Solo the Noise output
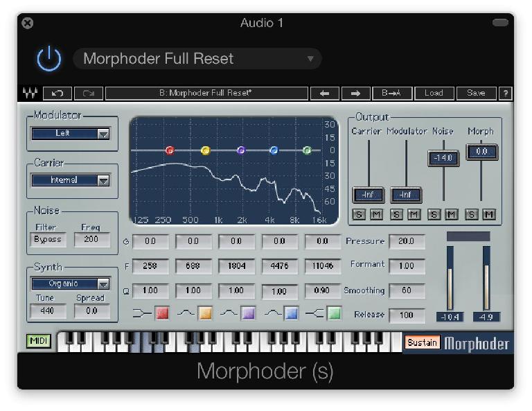This screenshot has width=532, height=411. pos(434,214)
